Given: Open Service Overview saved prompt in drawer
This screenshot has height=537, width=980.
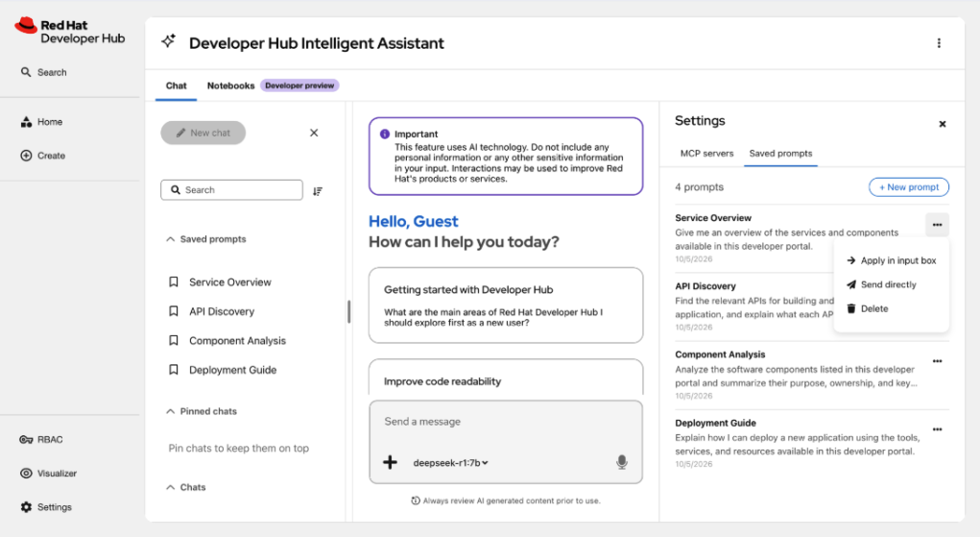Looking at the screenshot, I should [x=230, y=282].
